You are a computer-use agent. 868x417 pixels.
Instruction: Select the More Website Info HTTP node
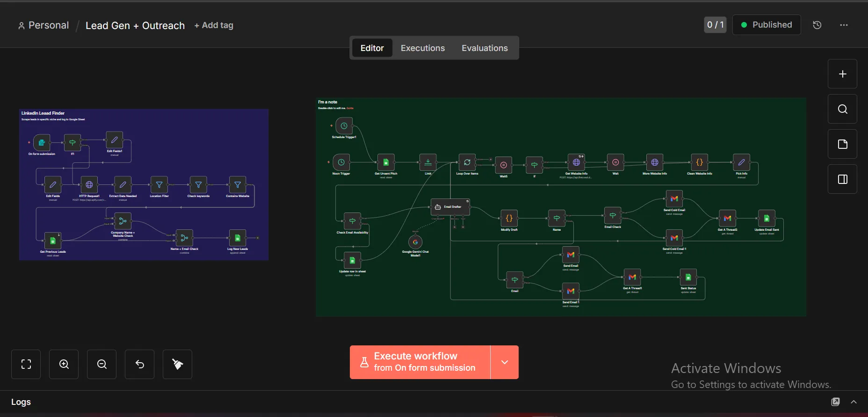[x=655, y=162]
